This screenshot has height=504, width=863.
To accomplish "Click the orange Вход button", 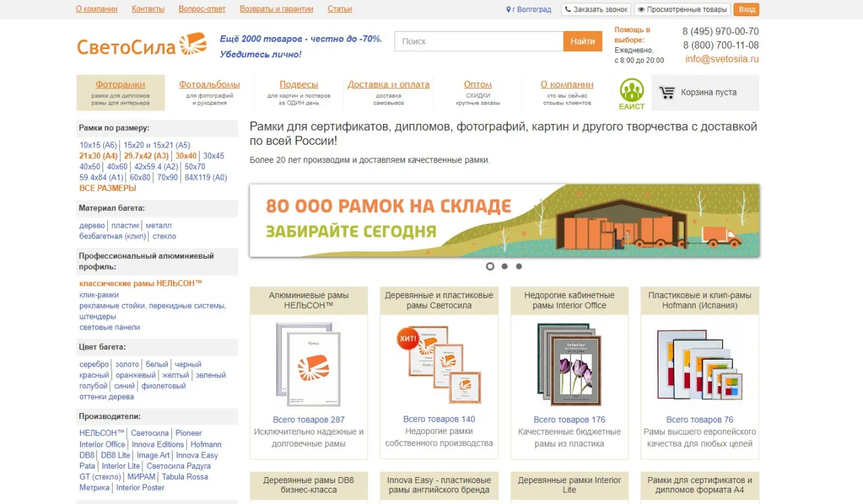I will click(x=746, y=9).
